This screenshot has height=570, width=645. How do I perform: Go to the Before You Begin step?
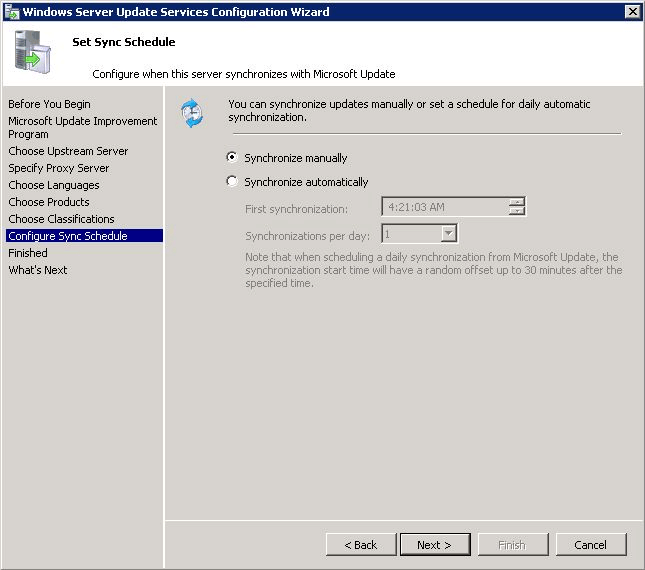[x=49, y=104]
